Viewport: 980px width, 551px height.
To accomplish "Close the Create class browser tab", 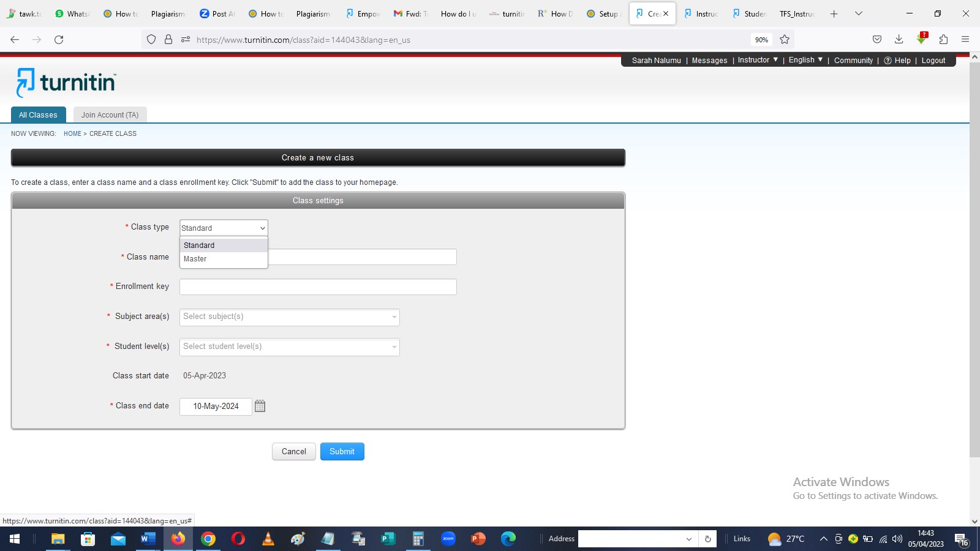I will tap(666, 13).
